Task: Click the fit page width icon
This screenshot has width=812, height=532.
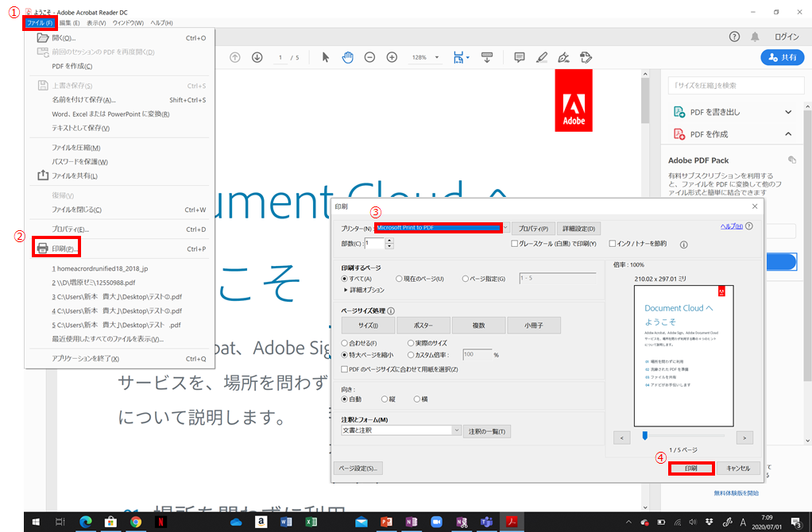Action: click(458, 57)
